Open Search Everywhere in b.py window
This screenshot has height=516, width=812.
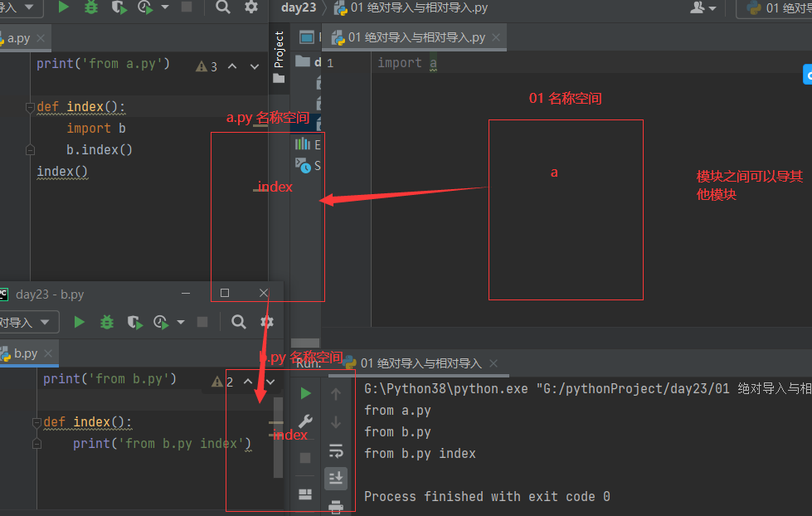tap(239, 322)
